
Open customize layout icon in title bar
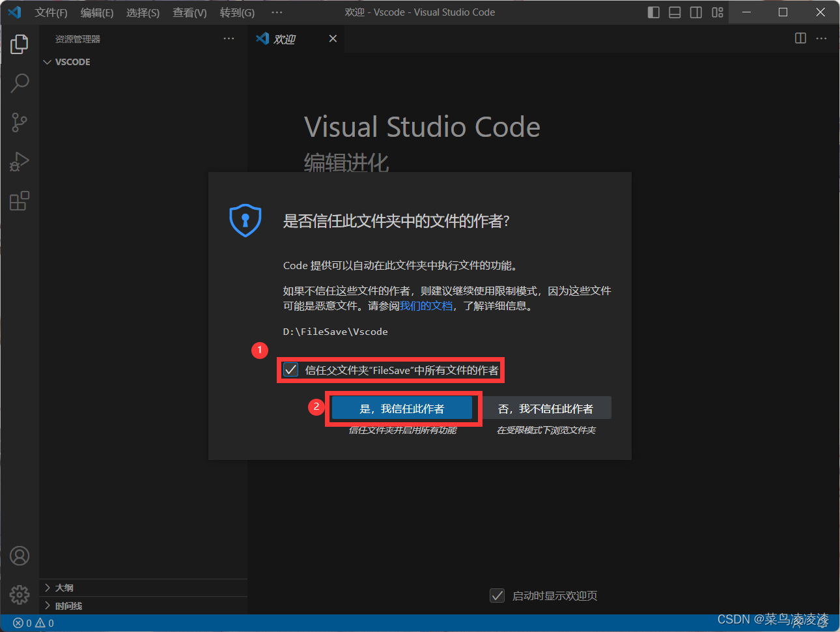[x=718, y=12]
